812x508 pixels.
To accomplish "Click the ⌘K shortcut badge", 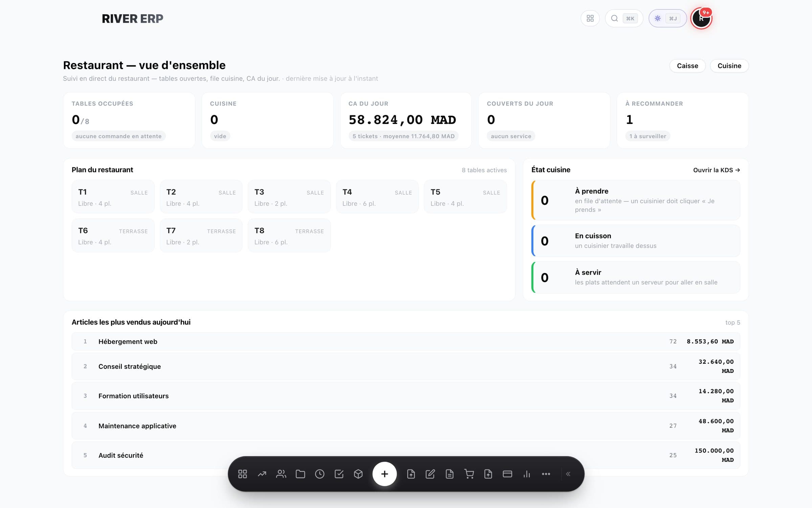I will 630,18.
